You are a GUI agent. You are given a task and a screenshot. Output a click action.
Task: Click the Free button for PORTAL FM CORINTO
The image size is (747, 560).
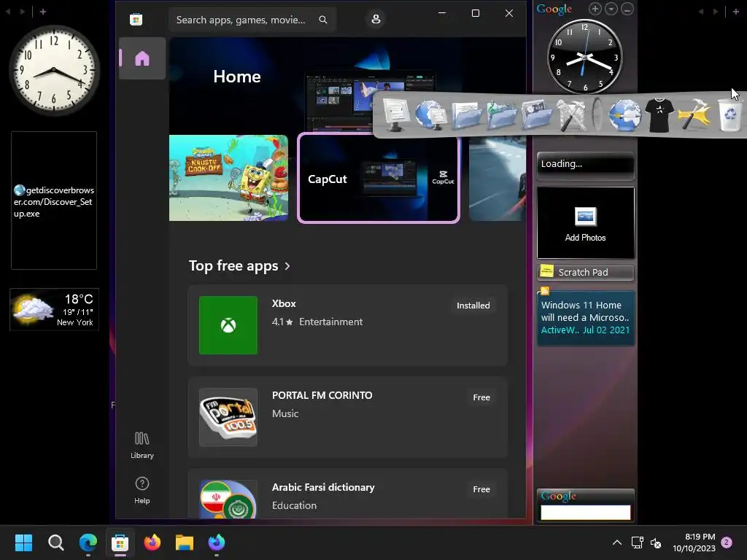[x=481, y=397]
